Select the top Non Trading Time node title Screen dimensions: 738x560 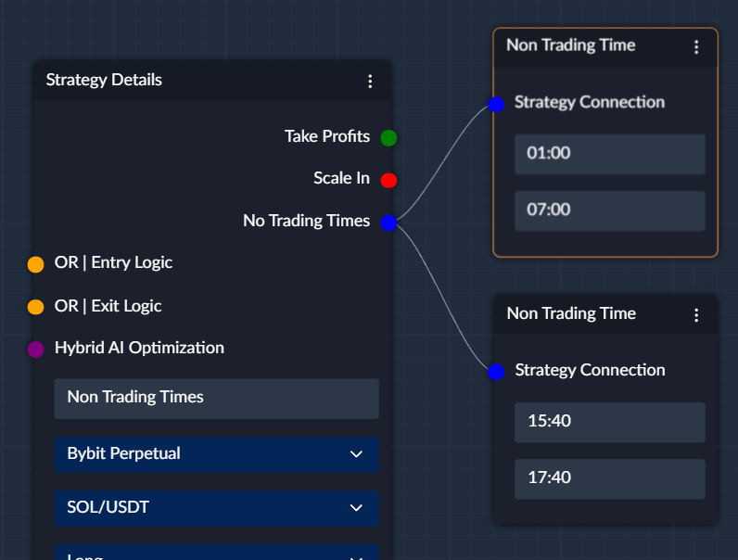tap(571, 45)
